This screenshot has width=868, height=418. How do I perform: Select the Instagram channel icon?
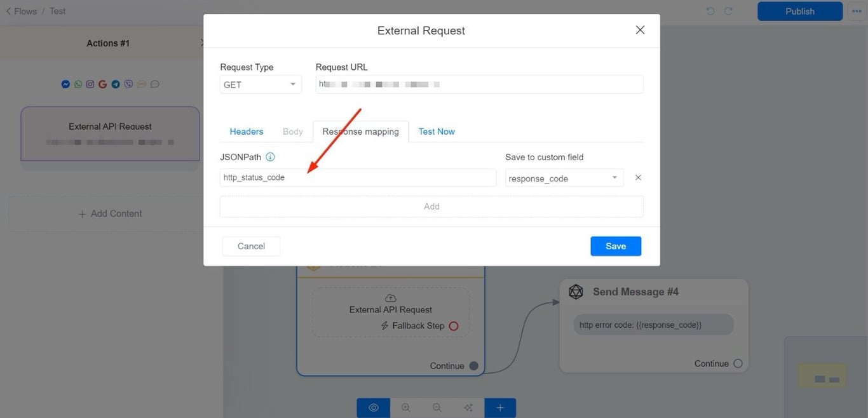[x=90, y=84]
